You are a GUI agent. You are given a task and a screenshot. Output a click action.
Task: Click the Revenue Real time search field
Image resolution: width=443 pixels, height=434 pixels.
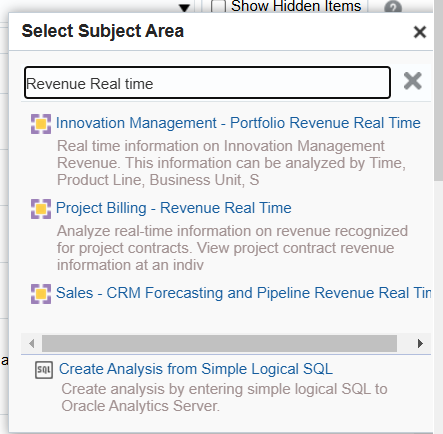pos(207,83)
